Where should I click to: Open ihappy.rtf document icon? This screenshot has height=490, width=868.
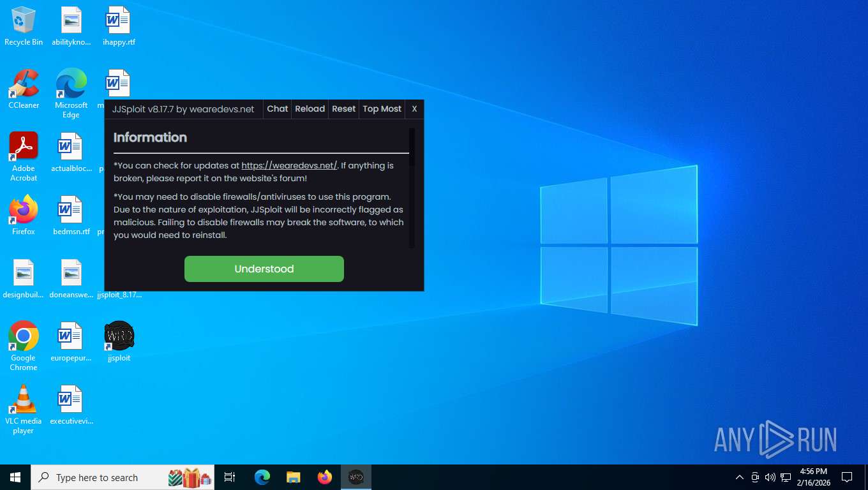point(119,26)
